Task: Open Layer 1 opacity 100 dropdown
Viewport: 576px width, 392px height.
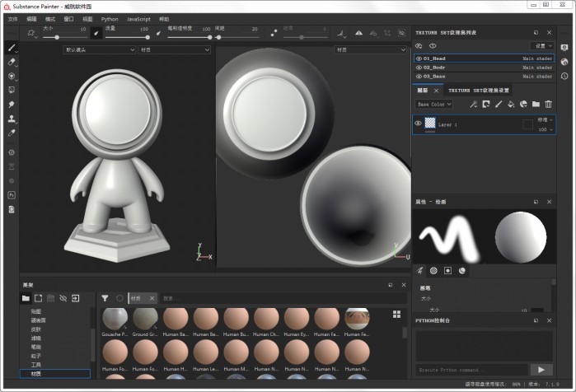Action: [x=546, y=129]
